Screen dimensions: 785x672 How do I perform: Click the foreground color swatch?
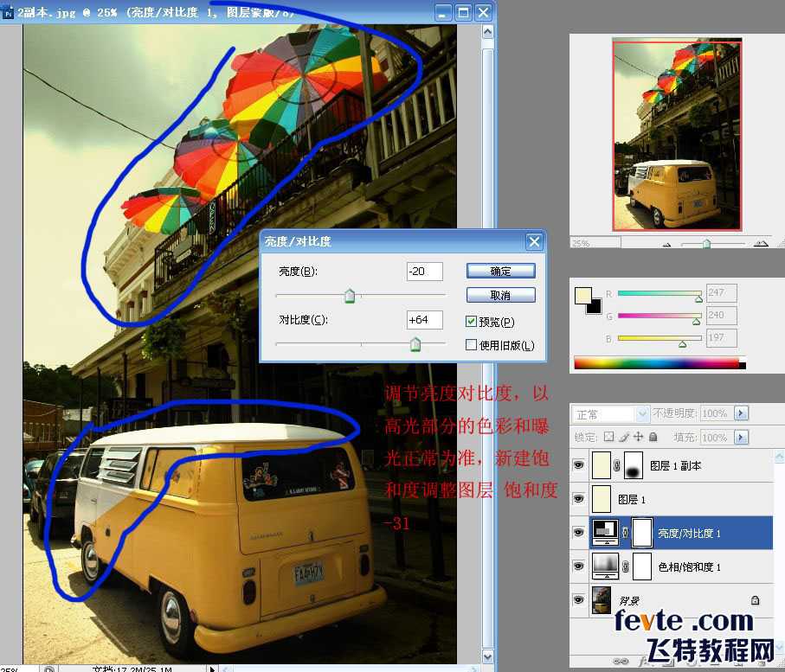(583, 295)
